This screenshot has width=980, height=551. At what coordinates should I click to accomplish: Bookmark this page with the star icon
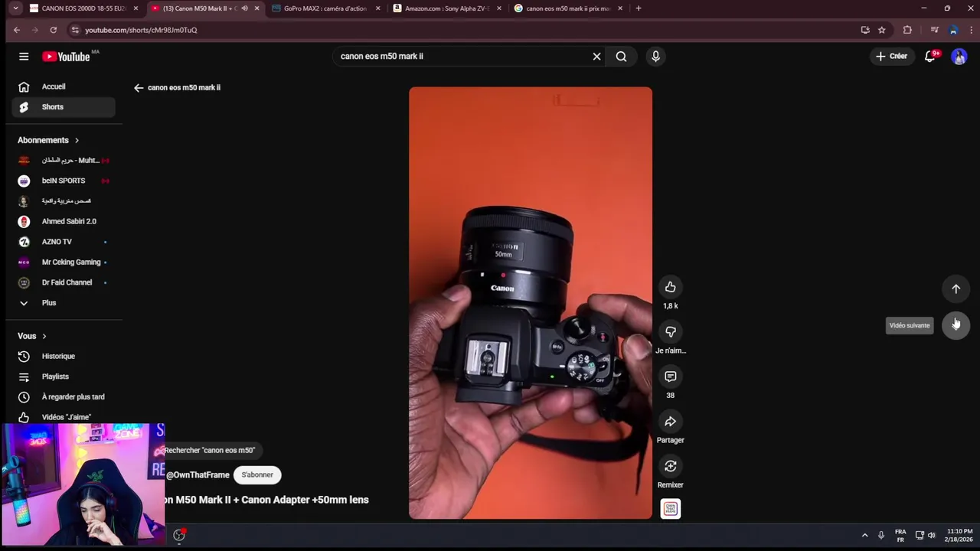point(882,30)
